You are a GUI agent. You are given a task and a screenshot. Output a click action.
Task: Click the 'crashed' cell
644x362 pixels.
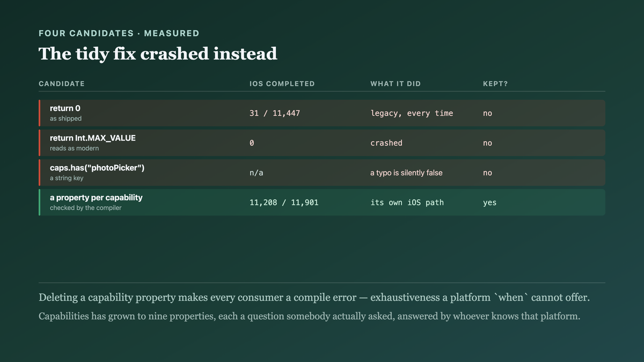click(386, 143)
